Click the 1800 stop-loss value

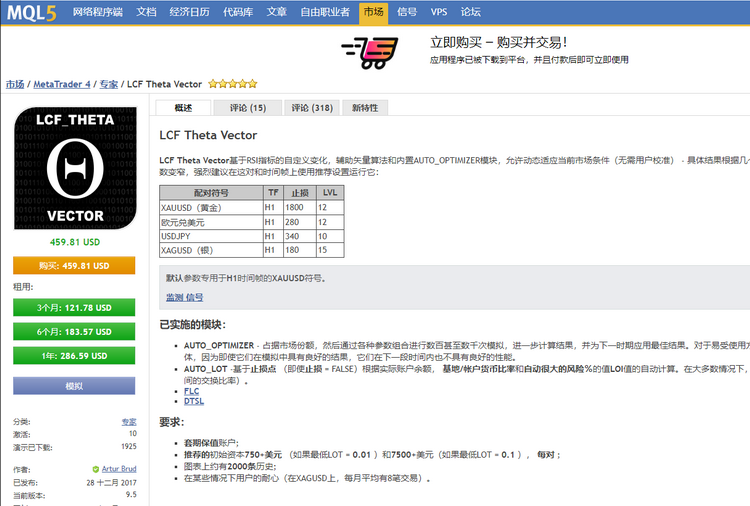(x=294, y=208)
